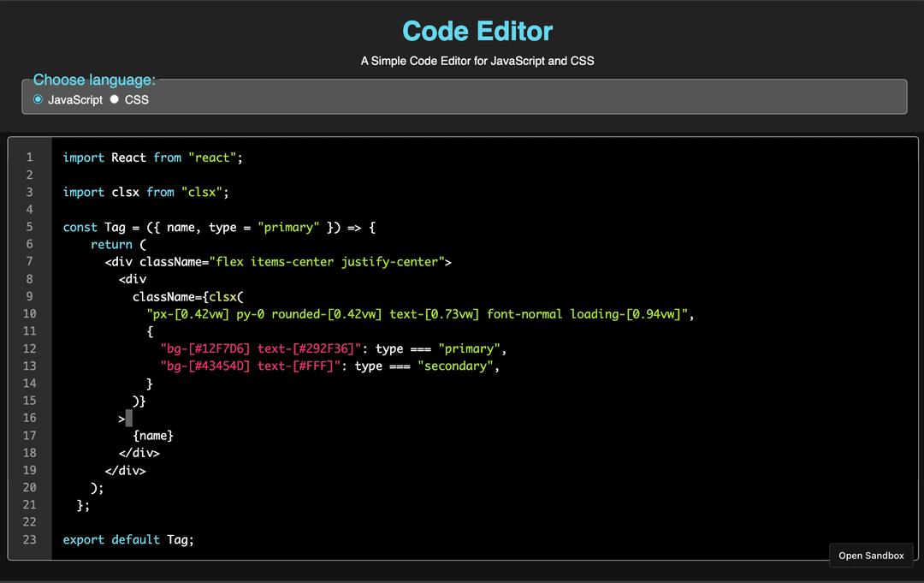This screenshot has width=924, height=583.
Task: Click the Code Editor heading
Action: click(x=477, y=32)
